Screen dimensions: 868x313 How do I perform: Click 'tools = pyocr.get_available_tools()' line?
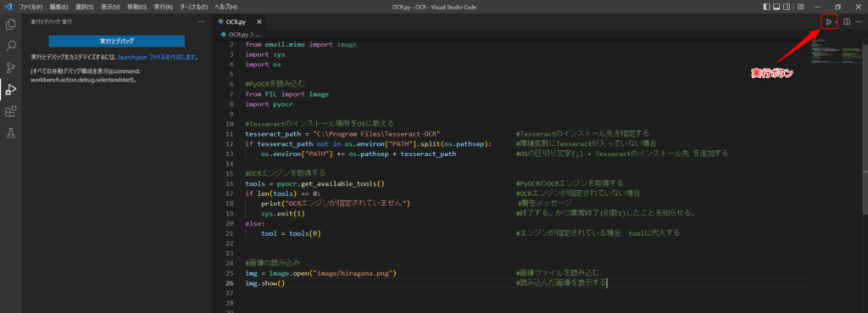click(x=314, y=183)
